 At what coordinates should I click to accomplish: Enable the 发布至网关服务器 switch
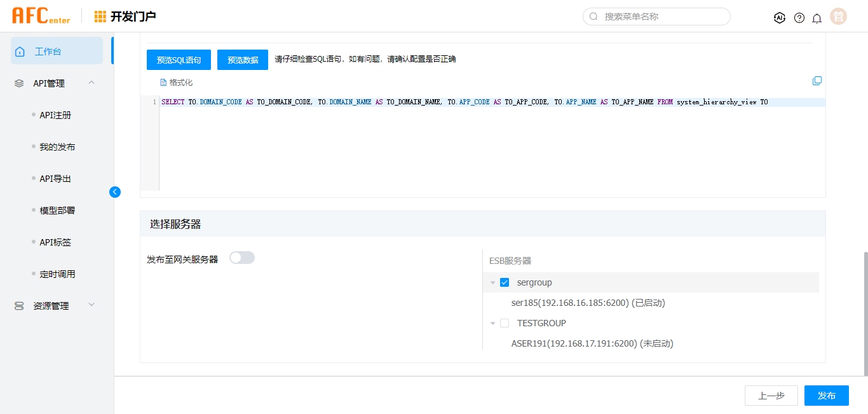coord(242,258)
